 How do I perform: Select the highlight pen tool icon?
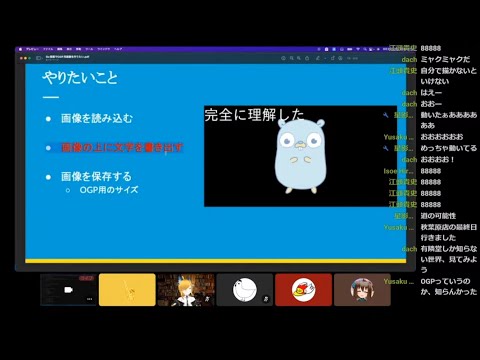[x=318, y=58]
